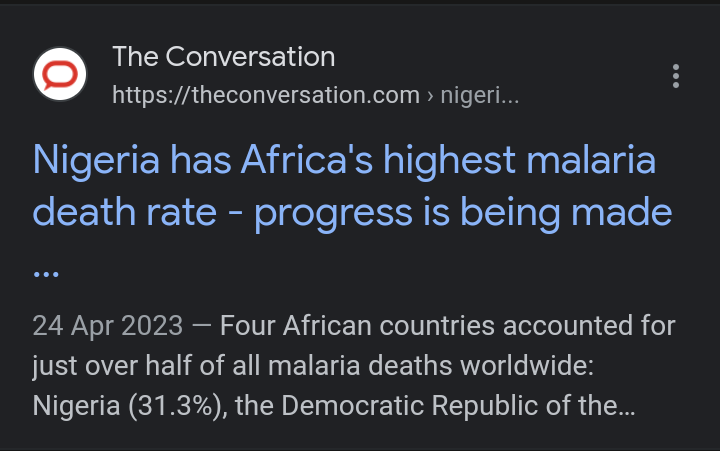Click the breadcrumb arrow after theconversation.com

click(x=430, y=96)
